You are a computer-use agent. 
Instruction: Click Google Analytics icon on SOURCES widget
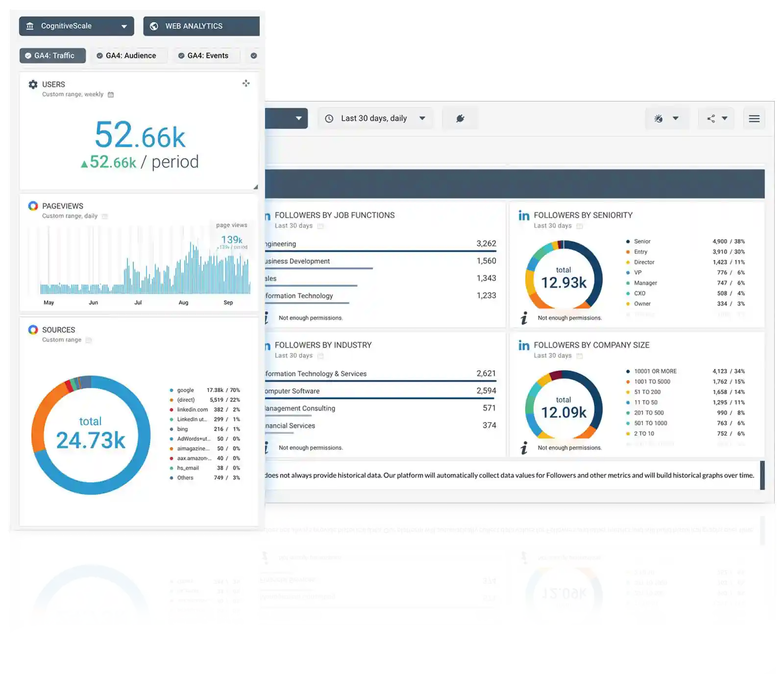point(33,330)
